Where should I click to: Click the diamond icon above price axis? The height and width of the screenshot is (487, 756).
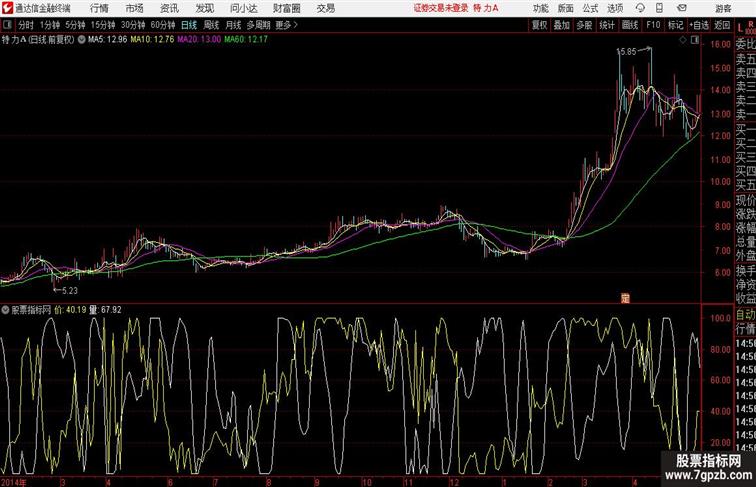(683, 41)
